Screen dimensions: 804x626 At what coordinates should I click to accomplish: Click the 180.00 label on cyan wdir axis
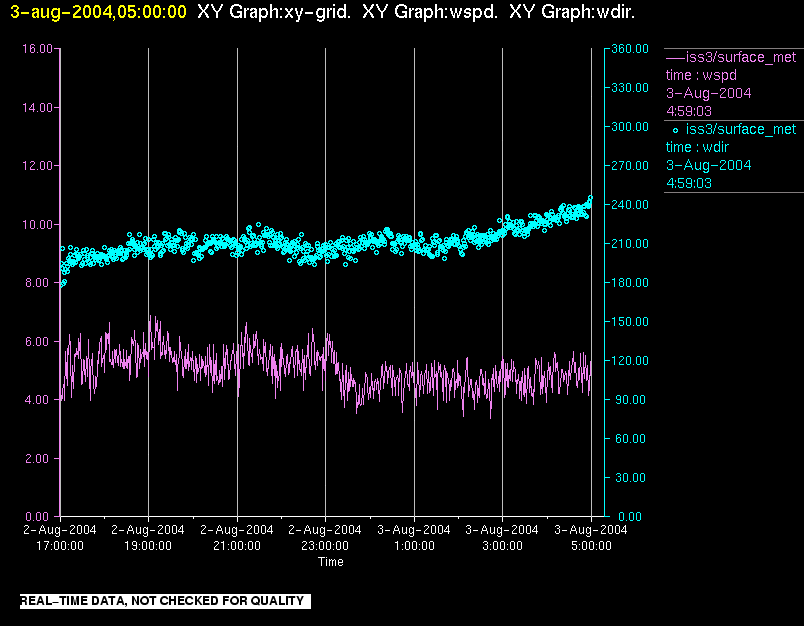point(630,282)
